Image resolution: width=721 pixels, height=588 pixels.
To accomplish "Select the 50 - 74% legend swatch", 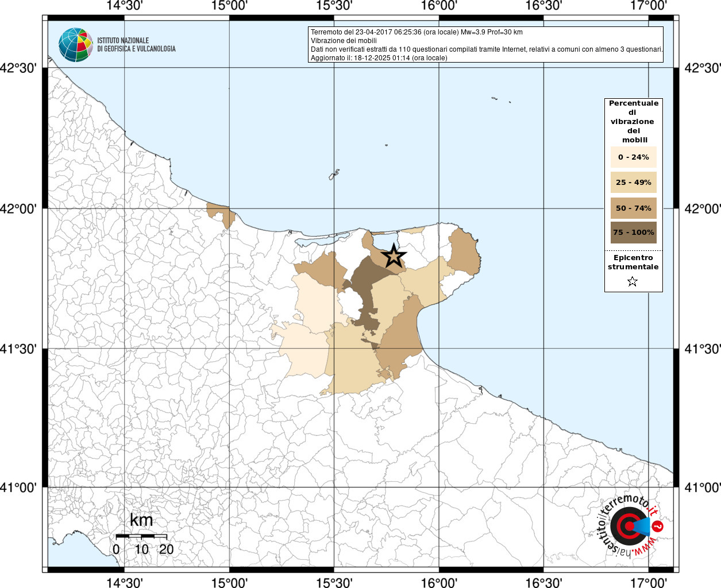I will point(634,208).
